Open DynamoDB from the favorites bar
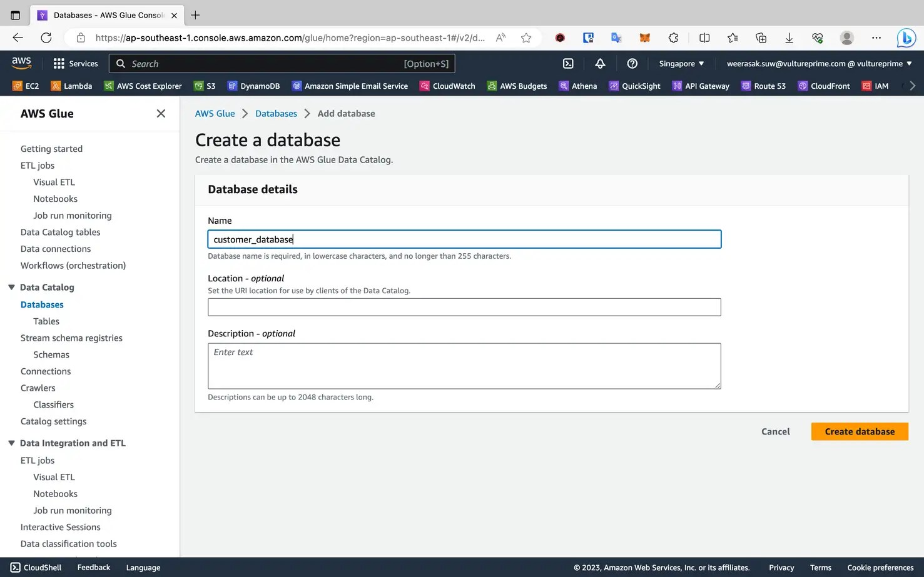This screenshot has height=577, width=924. coord(253,86)
